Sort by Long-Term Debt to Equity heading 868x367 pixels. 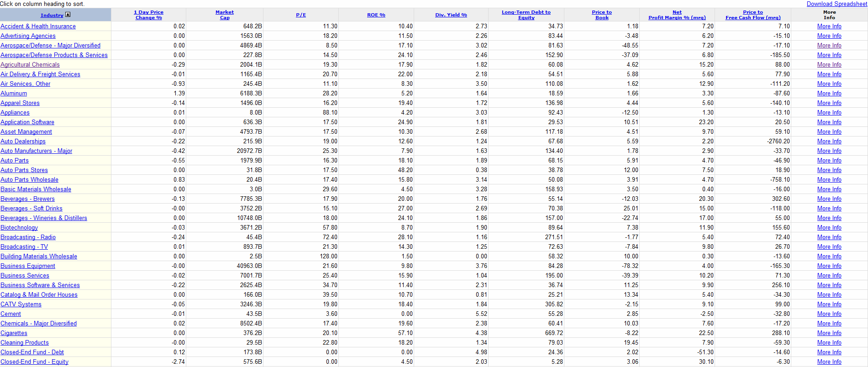click(526, 15)
